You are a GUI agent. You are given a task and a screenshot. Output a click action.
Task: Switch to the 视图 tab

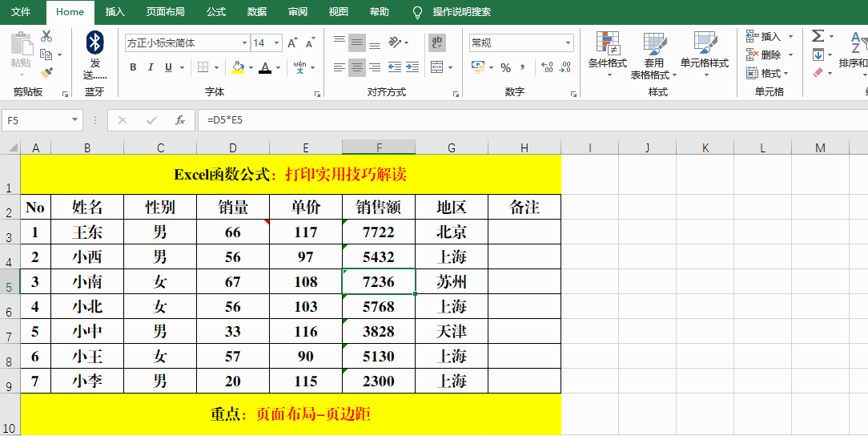tap(338, 12)
